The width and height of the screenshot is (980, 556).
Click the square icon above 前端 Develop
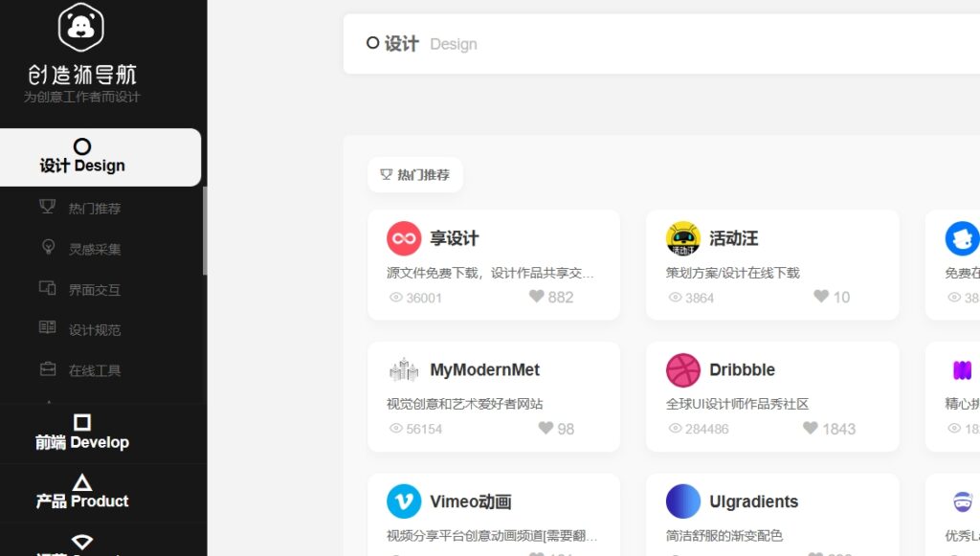click(x=82, y=422)
